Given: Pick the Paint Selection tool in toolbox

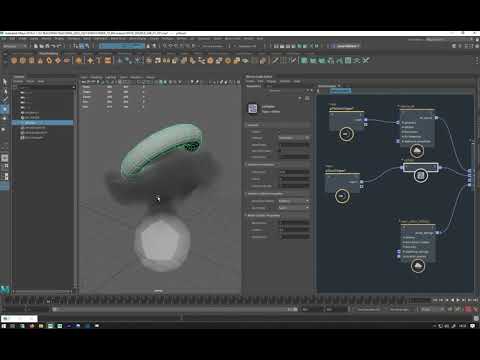Looking at the screenshot, I should pyautogui.click(x=5, y=100).
